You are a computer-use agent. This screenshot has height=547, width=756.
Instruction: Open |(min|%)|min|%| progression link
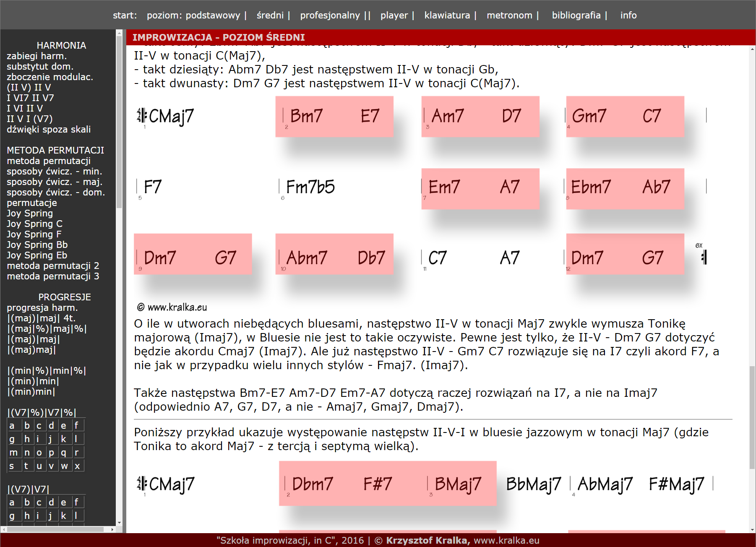[x=47, y=370]
